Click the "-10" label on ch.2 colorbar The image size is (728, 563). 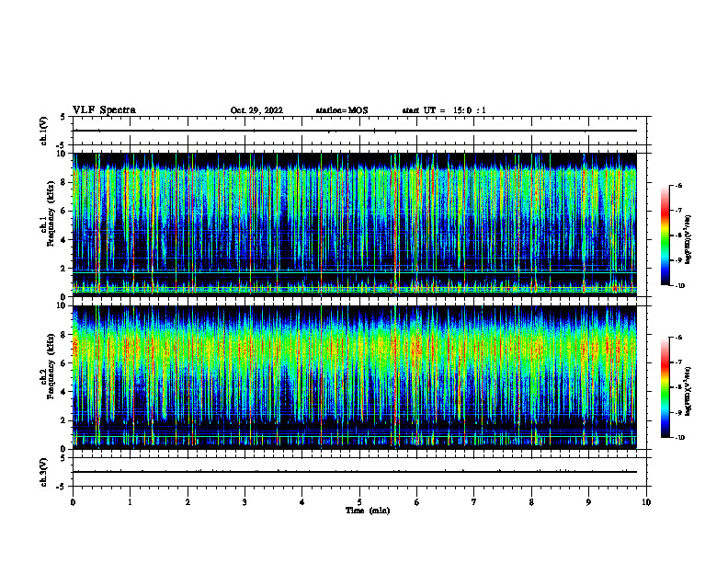pos(679,438)
